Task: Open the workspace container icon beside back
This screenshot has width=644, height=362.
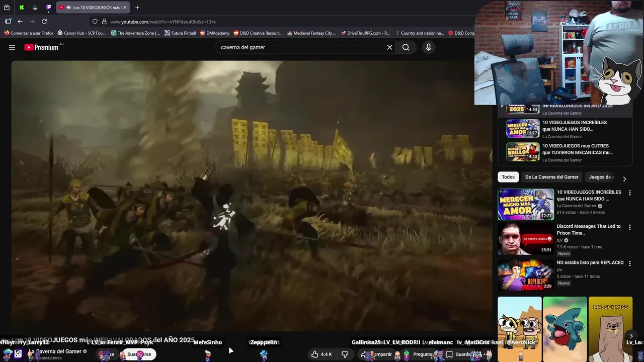Action: click(8, 22)
